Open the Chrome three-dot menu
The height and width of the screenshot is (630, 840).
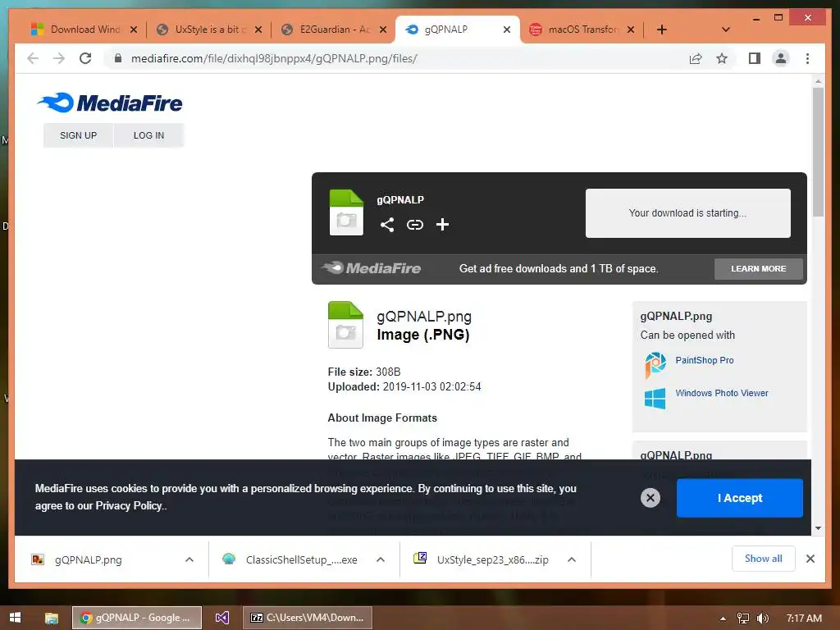(807, 58)
